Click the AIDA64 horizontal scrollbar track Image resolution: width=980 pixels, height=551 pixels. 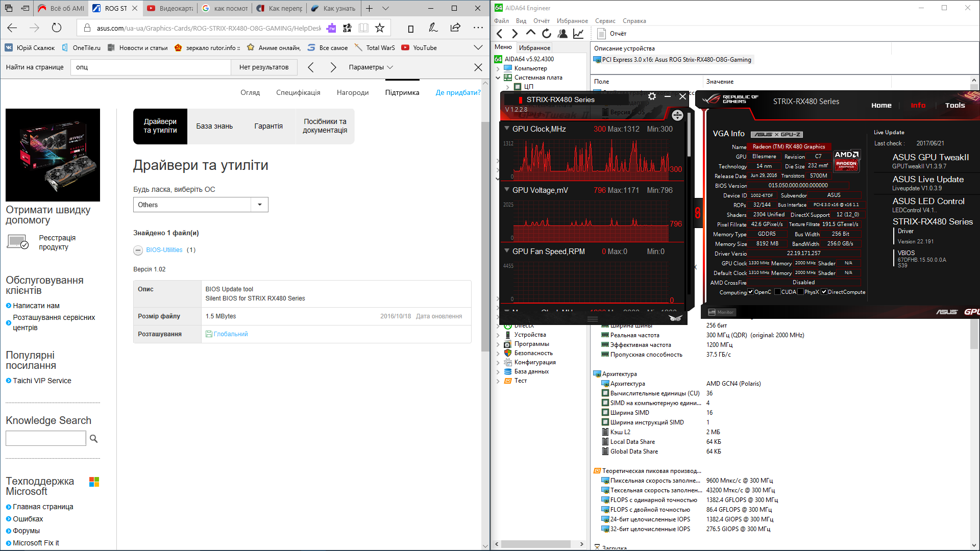(536, 544)
